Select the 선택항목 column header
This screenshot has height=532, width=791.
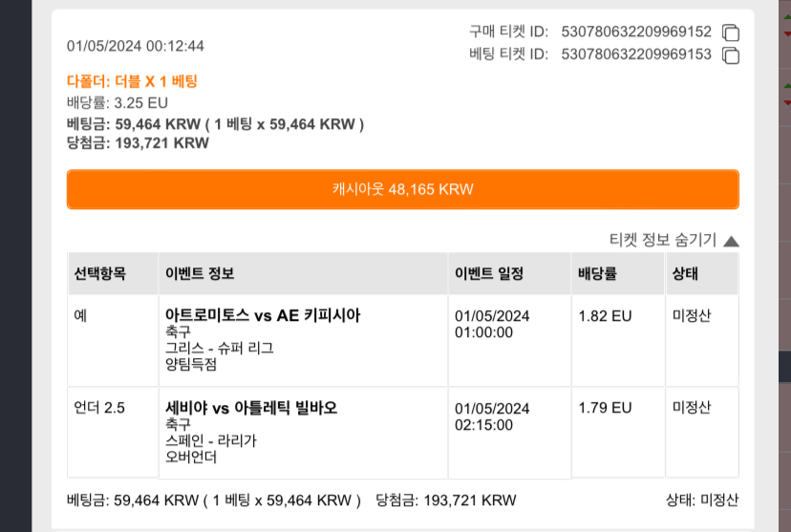(x=100, y=273)
